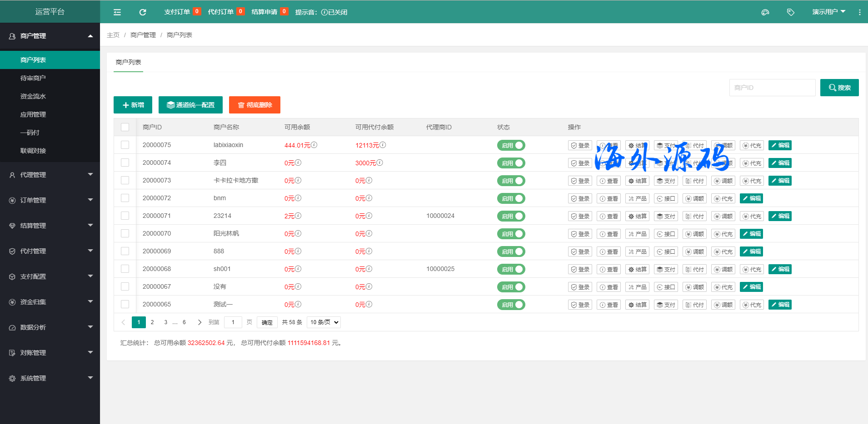Check the box for merchant 20000072

pyautogui.click(x=125, y=198)
